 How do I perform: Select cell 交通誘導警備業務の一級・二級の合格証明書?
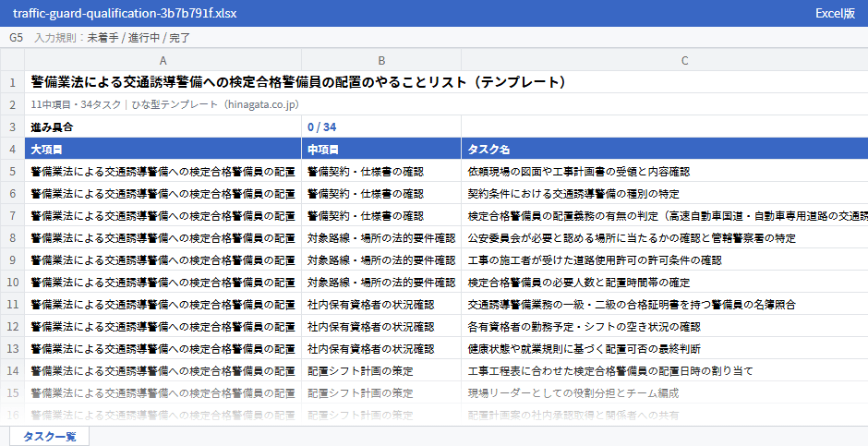pyautogui.click(x=664, y=305)
